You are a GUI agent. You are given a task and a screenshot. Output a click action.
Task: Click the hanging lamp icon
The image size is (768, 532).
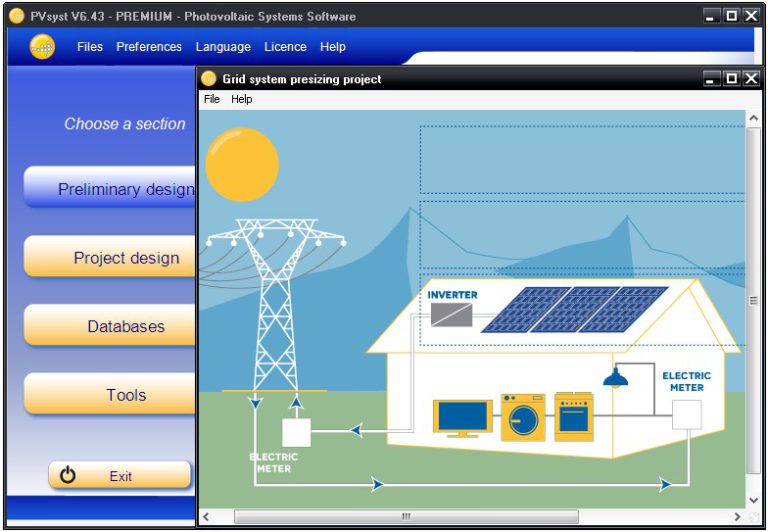pyautogui.click(x=615, y=378)
